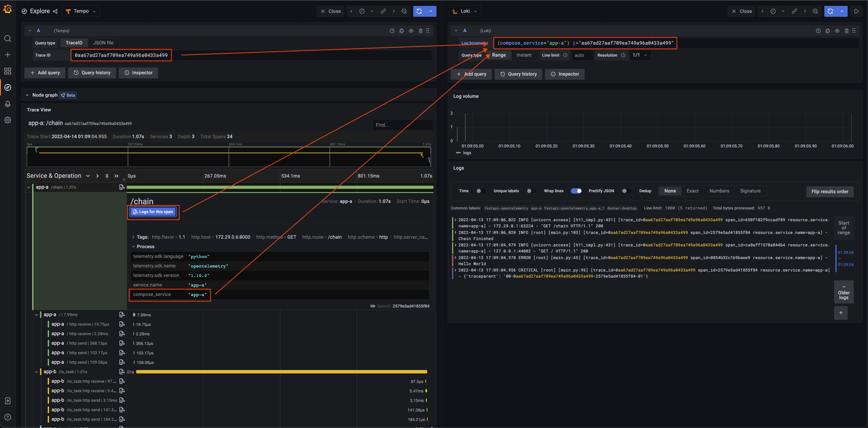Open logs icon for app-b /io_task span

[122, 372]
